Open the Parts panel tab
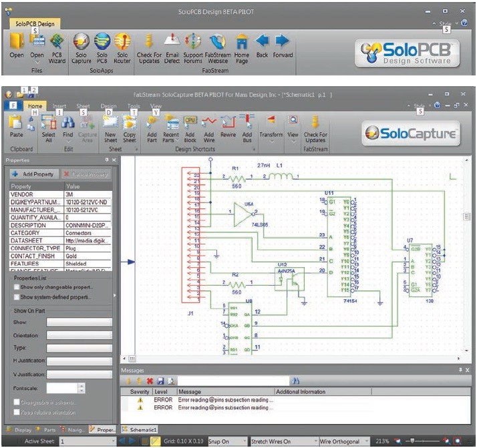477x448 pixels. point(46,430)
